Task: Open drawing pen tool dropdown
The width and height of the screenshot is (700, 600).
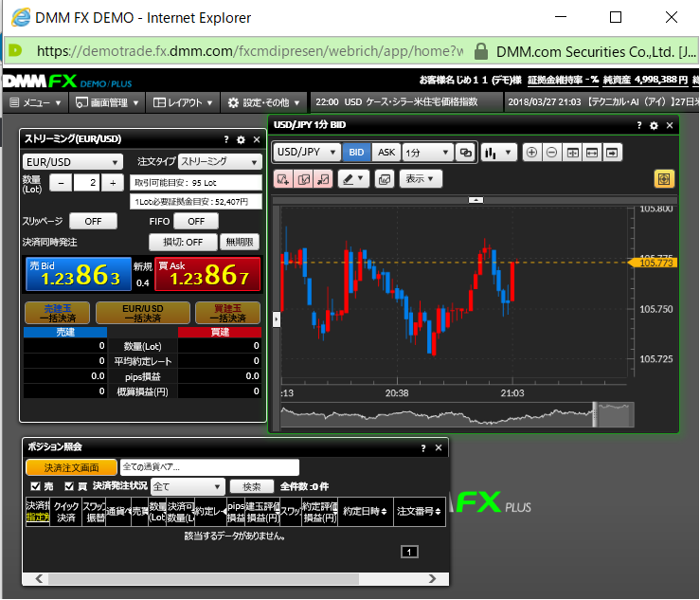Action: 353,179
